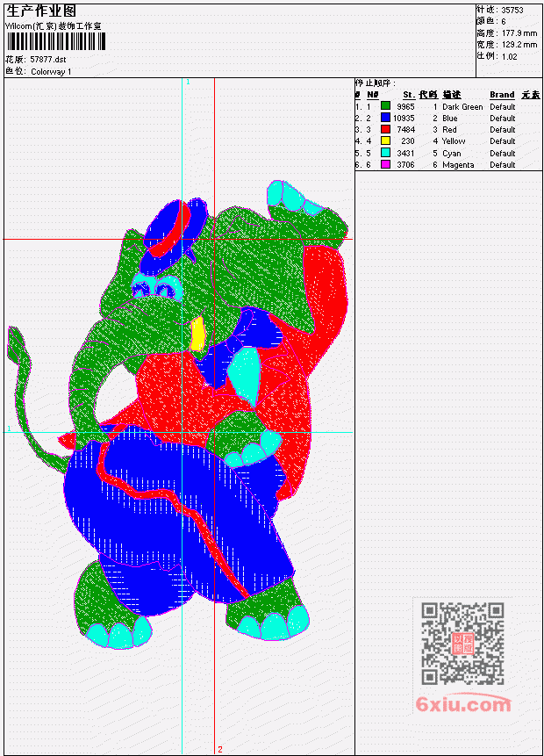Click the Cyan description text
The height and width of the screenshot is (756, 544).
point(452,154)
